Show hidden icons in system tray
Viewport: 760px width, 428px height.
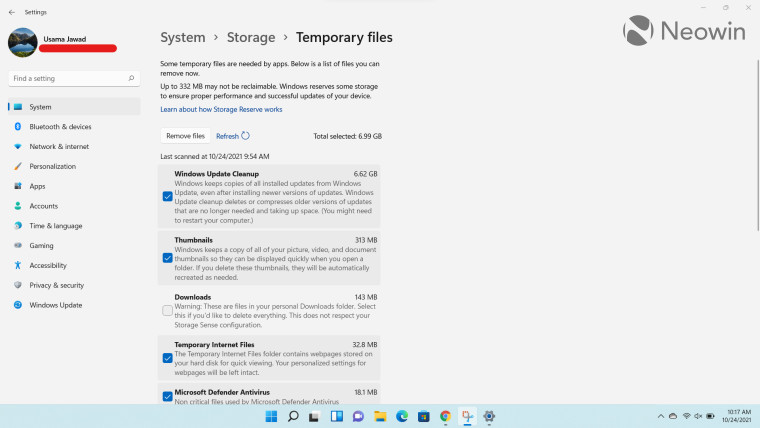[661, 416]
